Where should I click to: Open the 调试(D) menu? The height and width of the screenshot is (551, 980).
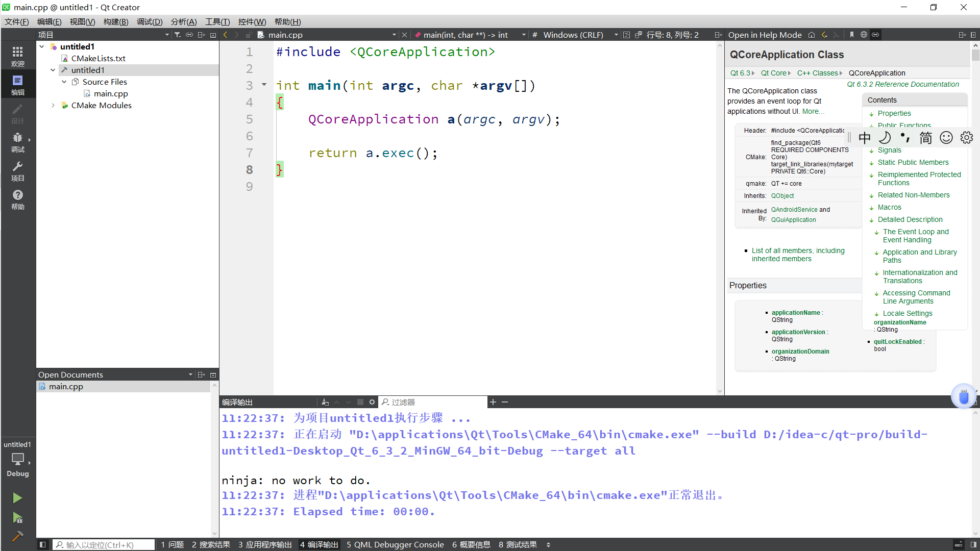pyautogui.click(x=150, y=21)
